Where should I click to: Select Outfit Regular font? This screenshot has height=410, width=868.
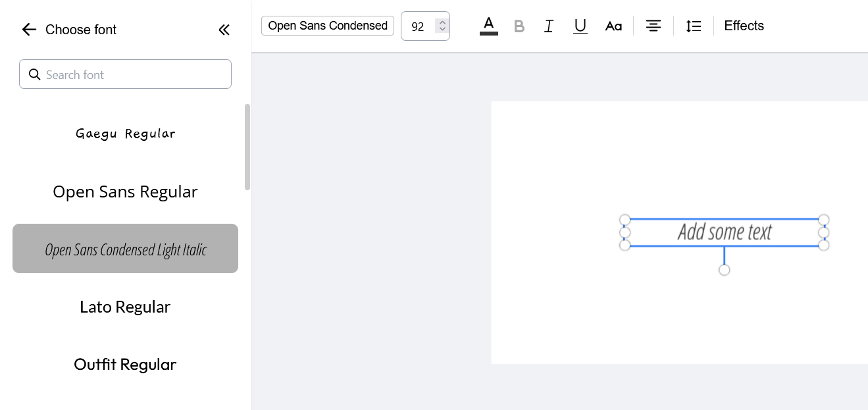coord(125,364)
